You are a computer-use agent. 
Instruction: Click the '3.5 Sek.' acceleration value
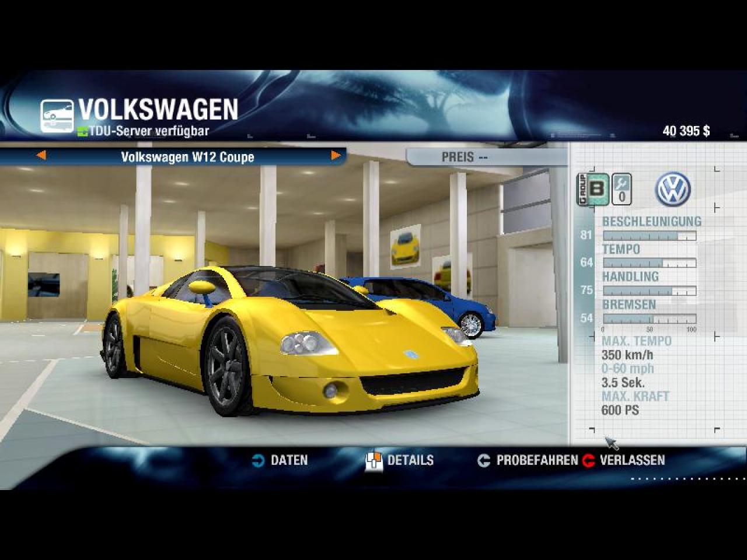[x=623, y=383]
